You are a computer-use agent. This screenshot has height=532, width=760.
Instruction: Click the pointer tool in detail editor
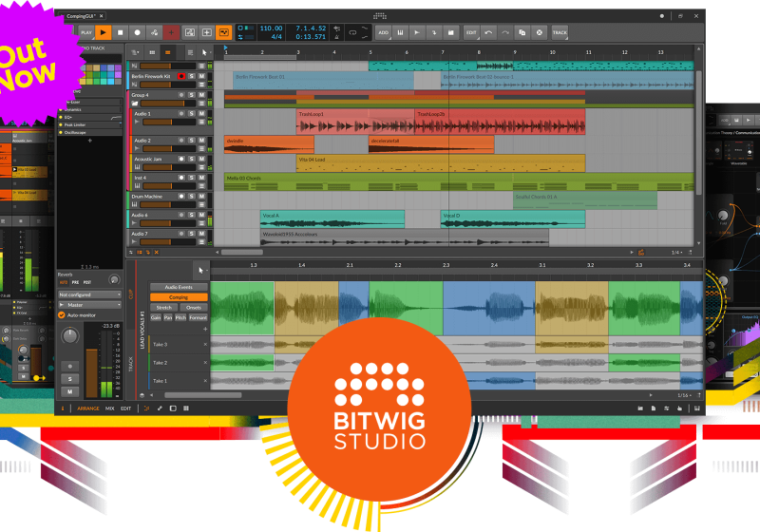click(x=200, y=271)
